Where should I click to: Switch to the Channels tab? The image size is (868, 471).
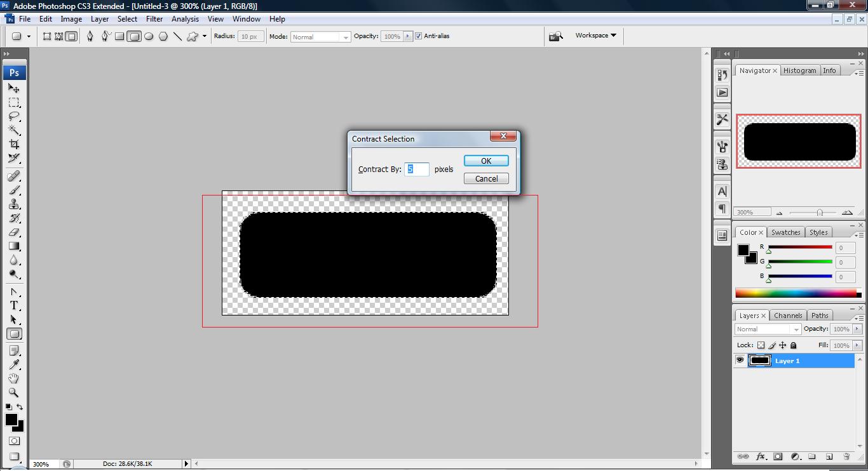[788, 315]
